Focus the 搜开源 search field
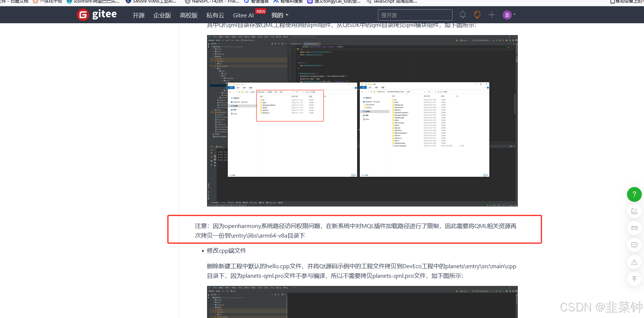Image resolution: width=644 pixels, height=318 pixels. click(415, 15)
